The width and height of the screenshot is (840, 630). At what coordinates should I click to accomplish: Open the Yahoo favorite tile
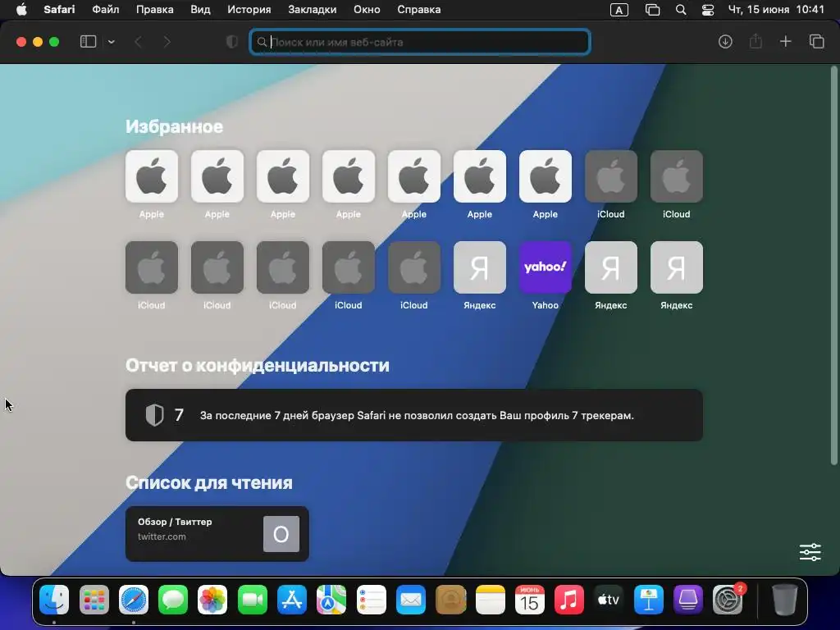[545, 267]
